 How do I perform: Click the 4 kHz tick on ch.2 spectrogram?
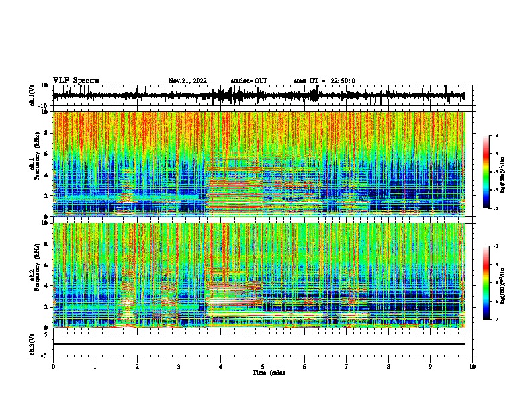click(46, 286)
